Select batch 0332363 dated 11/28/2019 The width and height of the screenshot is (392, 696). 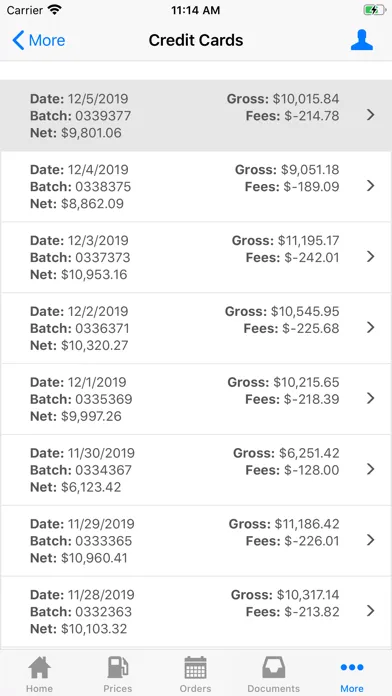click(x=196, y=611)
